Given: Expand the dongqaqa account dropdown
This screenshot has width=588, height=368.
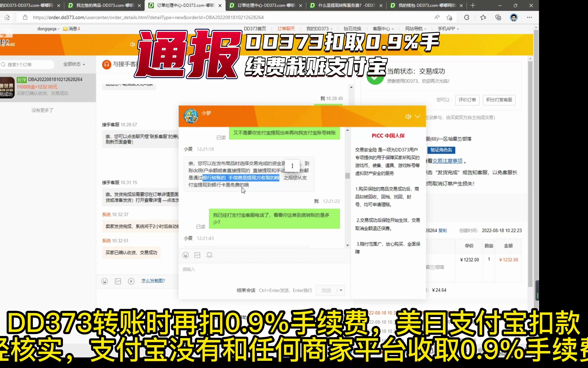Looking at the screenshot, I should pos(48,29).
